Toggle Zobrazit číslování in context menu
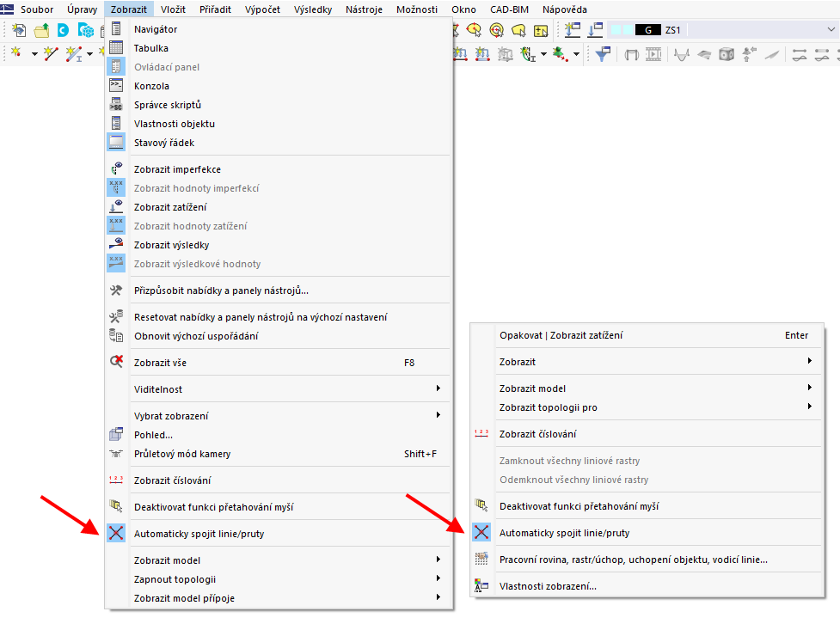Image resolution: width=840 pixels, height=630 pixels. pyautogui.click(x=647, y=434)
